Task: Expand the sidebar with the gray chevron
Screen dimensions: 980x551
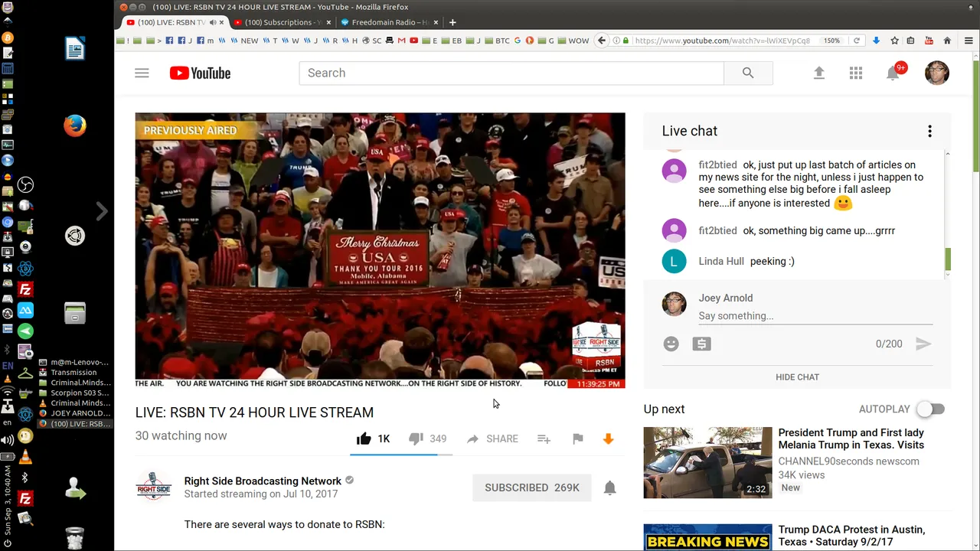Action: pos(102,211)
